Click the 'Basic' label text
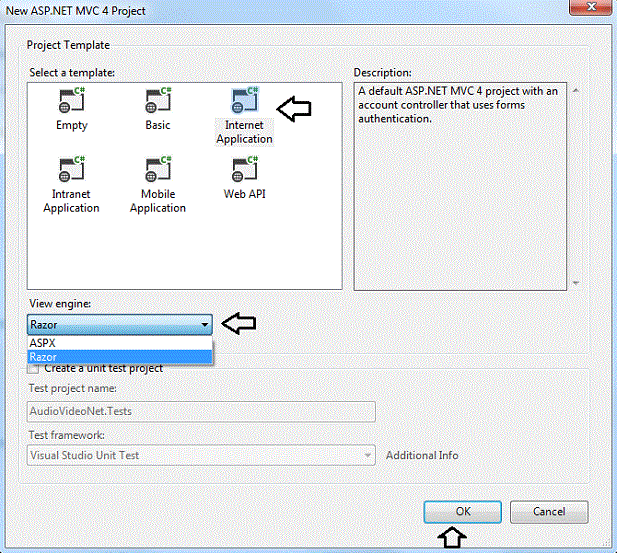Viewport: 617px width, 554px height. click(158, 125)
